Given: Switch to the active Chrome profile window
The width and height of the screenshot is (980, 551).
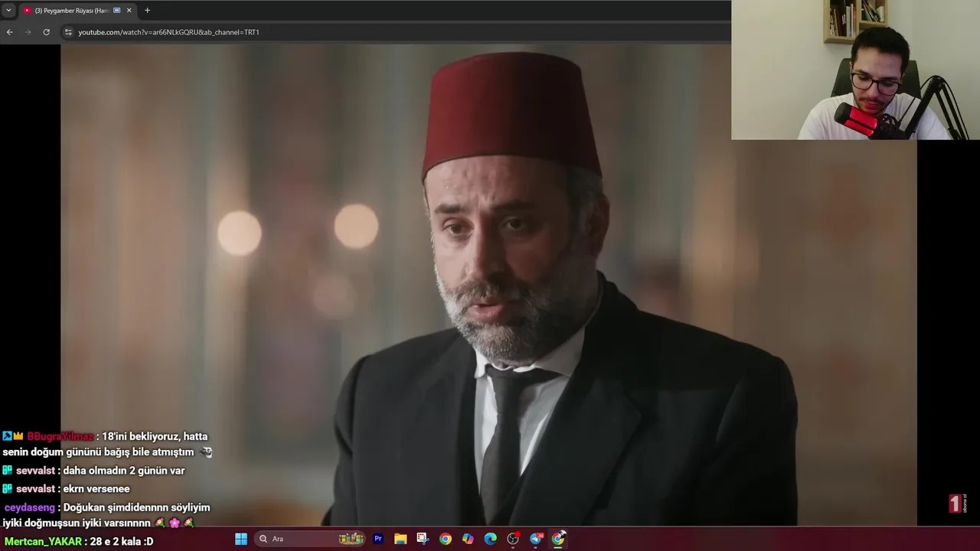Looking at the screenshot, I should click(559, 539).
